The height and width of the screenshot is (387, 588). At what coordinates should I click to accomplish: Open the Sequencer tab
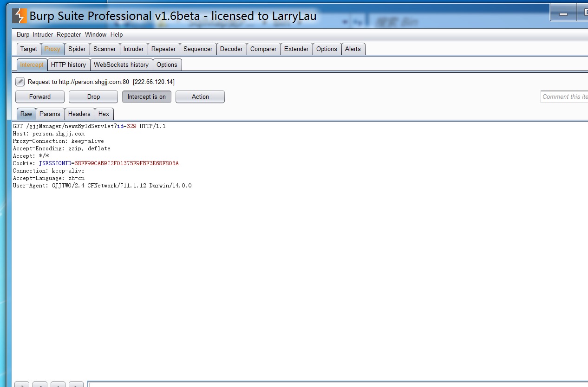(198, 49)
